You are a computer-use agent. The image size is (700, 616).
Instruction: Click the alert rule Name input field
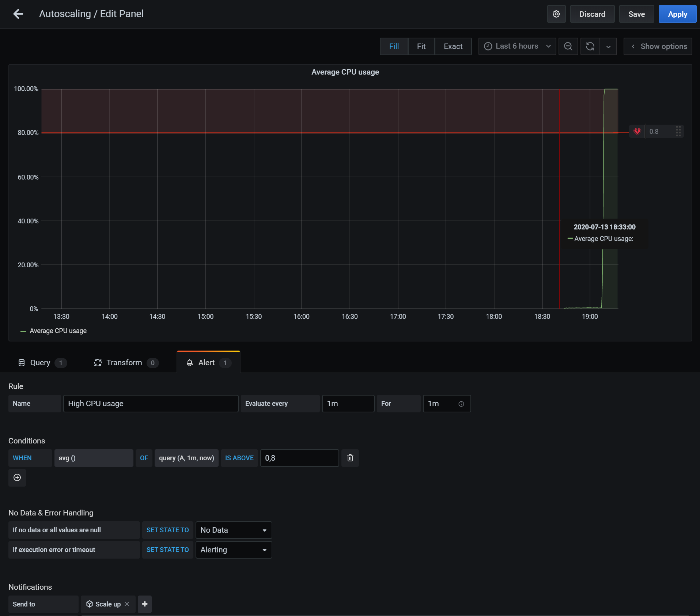[x=151, y=404]
